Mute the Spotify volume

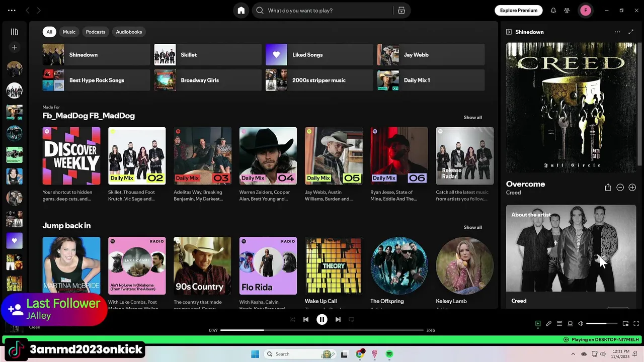[581, 324]
